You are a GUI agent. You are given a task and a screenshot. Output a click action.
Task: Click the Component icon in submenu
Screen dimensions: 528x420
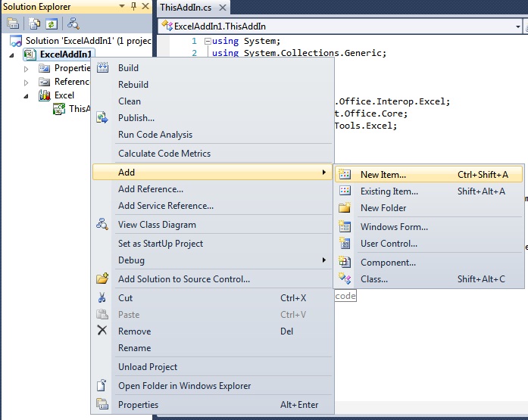(x=345, y=262)
